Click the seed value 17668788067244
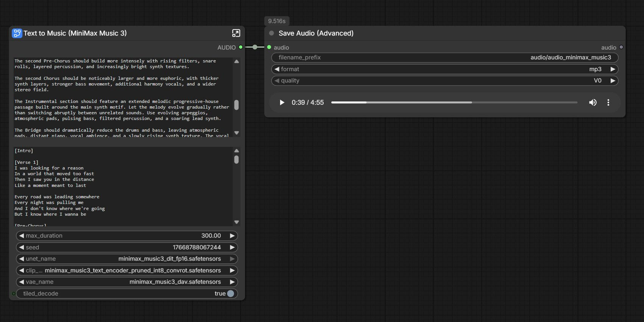The height and width of the screenshot is (322, 644). coord(197,247)
